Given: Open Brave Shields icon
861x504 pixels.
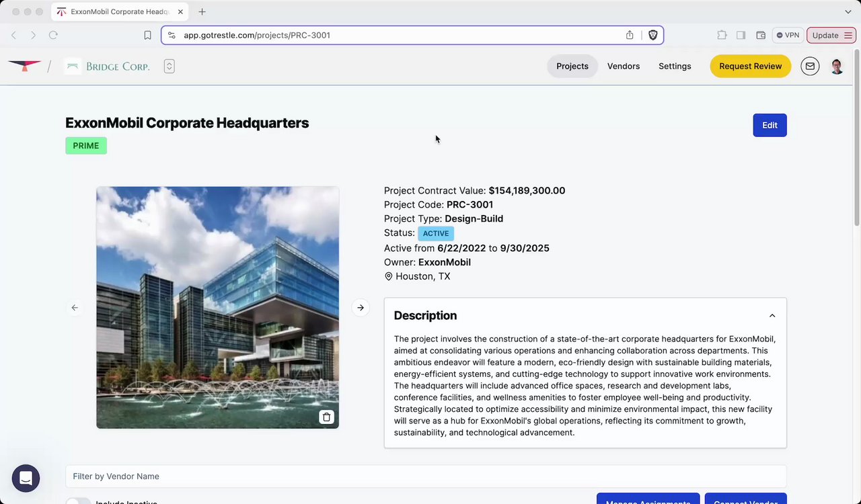Looking at the screenshot, I should [652, 35].
